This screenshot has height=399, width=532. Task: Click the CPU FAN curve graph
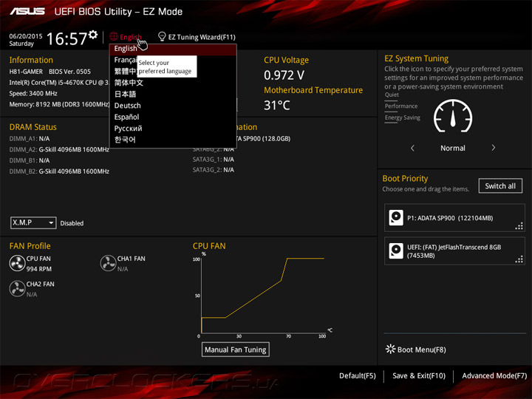263,295
